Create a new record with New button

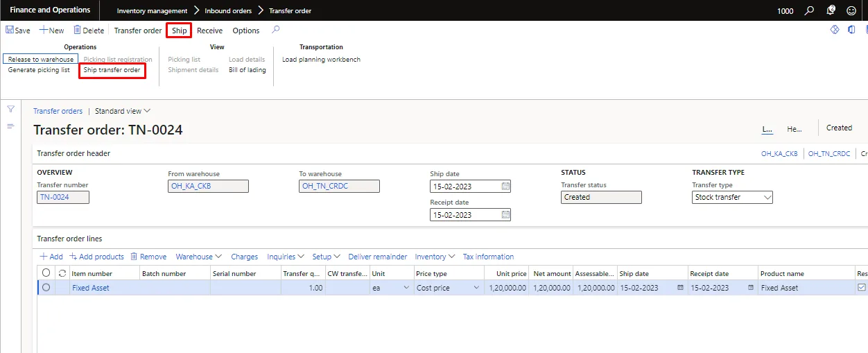tap(51, 31)
